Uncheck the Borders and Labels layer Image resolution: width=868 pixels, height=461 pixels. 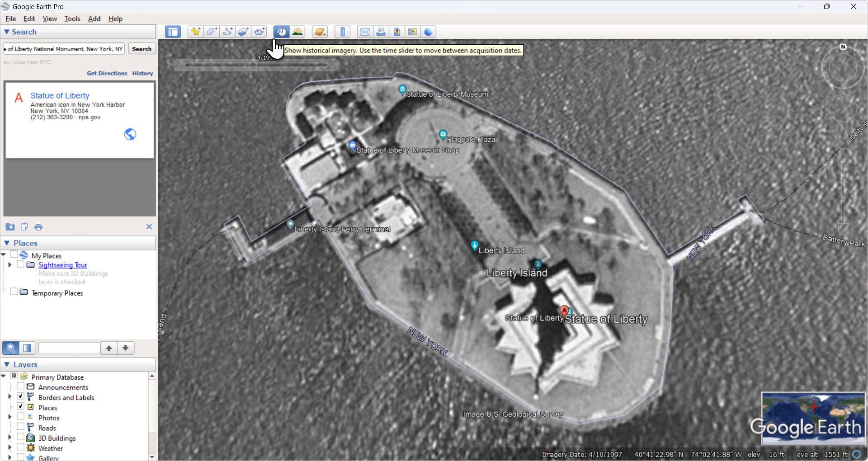(x=21, y=396)
